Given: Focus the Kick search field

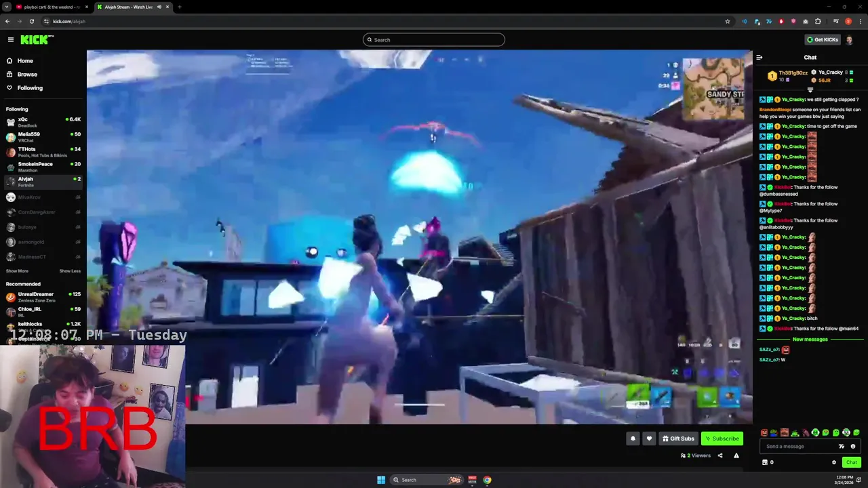Looking at the screenshot, I should pos(434,40).
